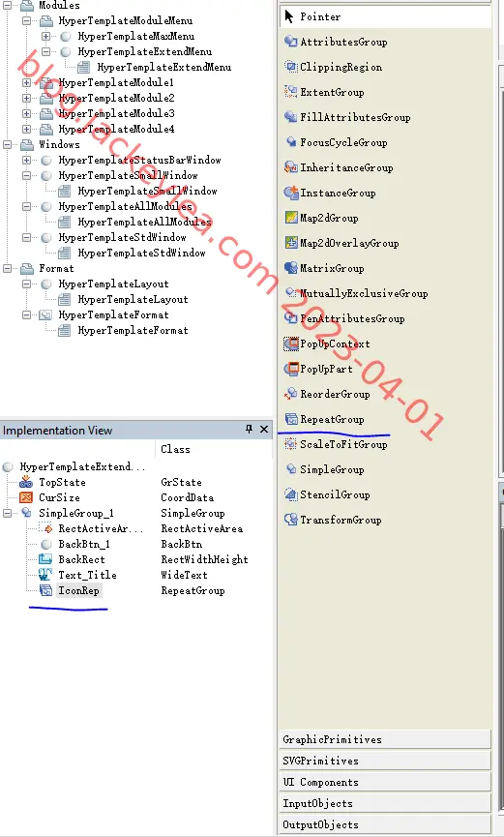Pick the MatrixGroup item
The width and height of the screenshot is (504, 837).
[331, 268]
